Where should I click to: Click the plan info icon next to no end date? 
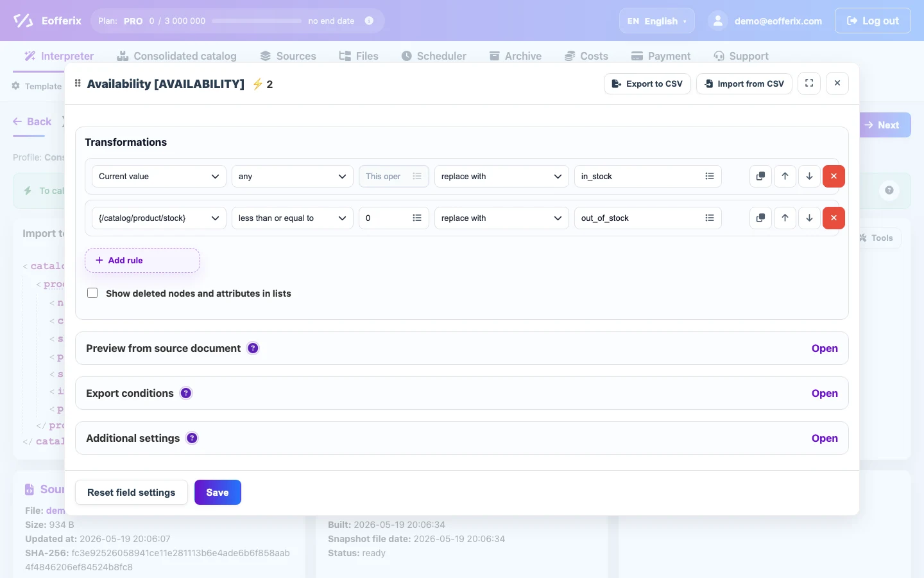[369, 21]
